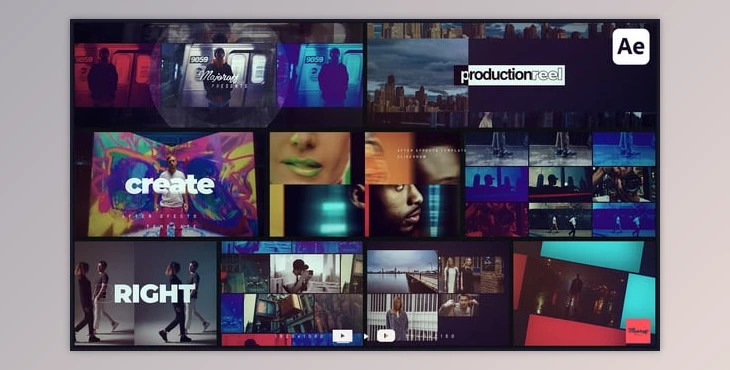Open the green lips close-up thumbnail

click(x=310, y=158)
